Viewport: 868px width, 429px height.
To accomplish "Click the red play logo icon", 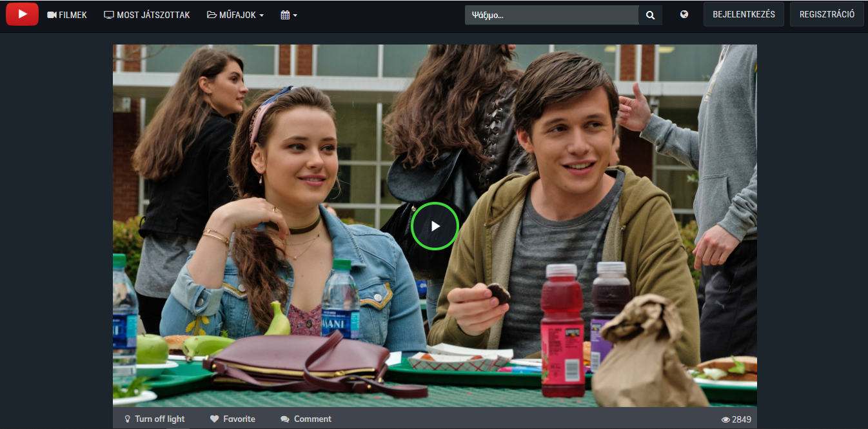I will [x=23, y=14].
